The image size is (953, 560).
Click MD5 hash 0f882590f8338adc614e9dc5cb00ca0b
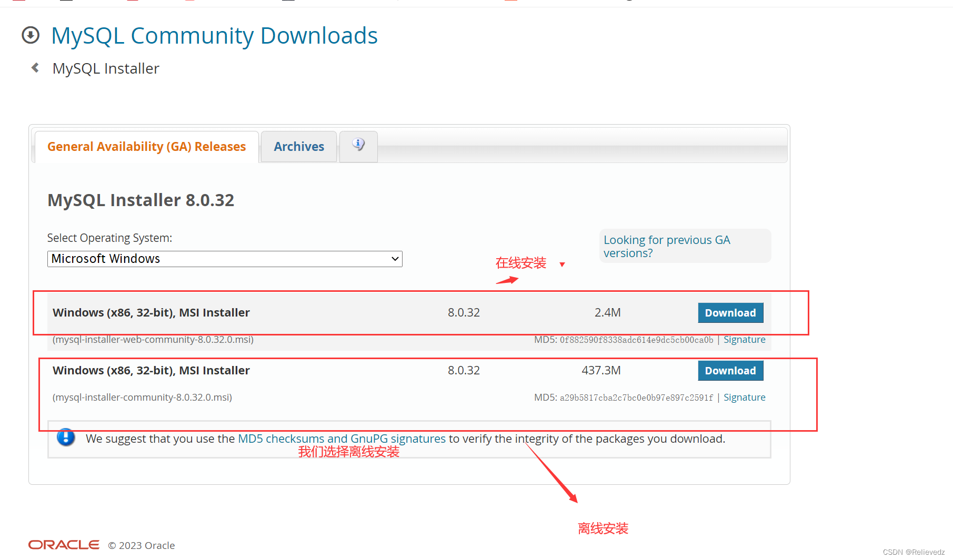pos(636,340)
